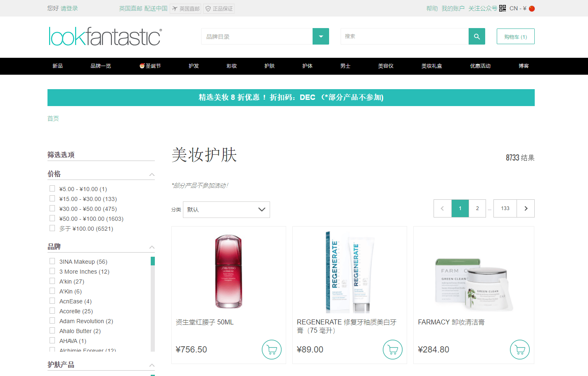Open FARMACY 卸妆清洁膏 product title
The width and height of the screenshot is (588, 376).
451,322
